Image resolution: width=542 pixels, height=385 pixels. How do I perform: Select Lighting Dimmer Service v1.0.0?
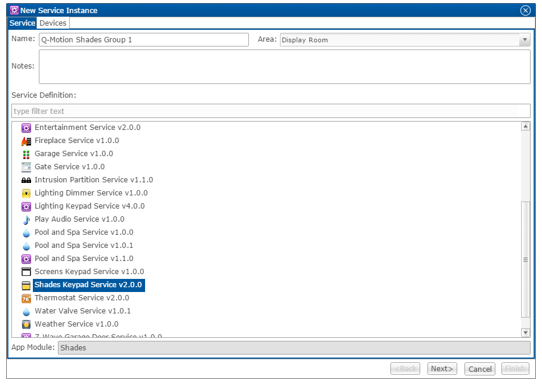tap(91, 193)
